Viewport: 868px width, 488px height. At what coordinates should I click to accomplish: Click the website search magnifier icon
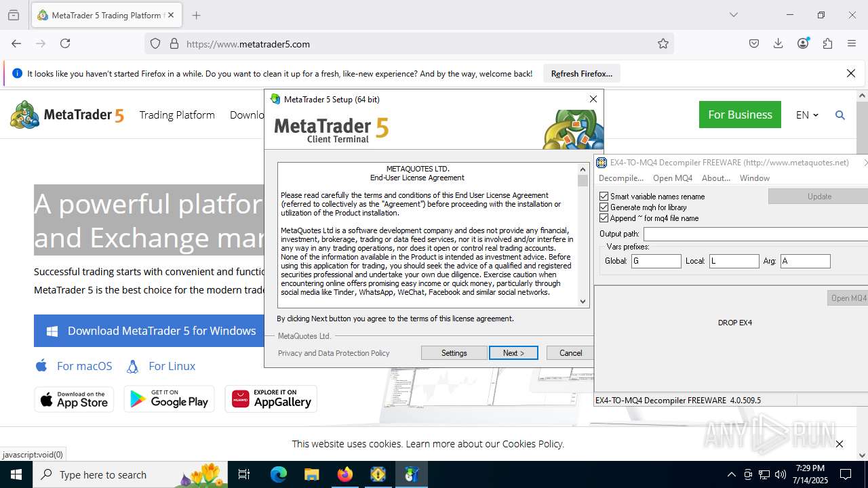coord(840,115)
